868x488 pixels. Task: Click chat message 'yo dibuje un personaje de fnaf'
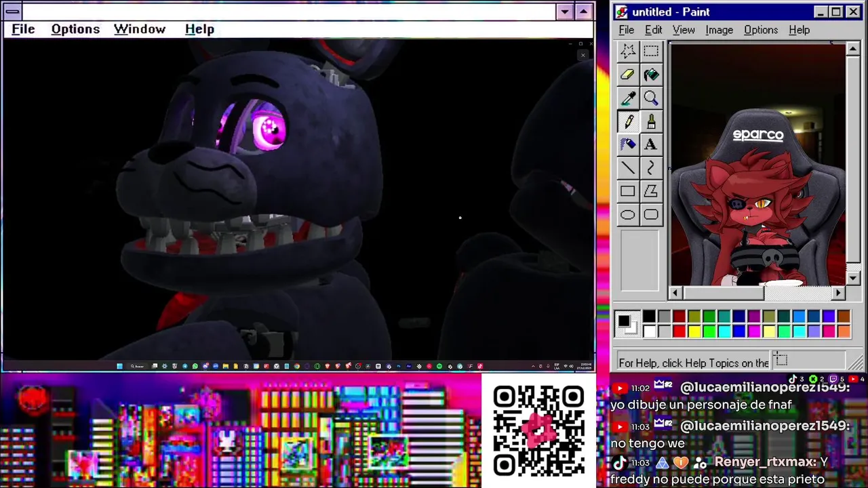coord(701,405)
